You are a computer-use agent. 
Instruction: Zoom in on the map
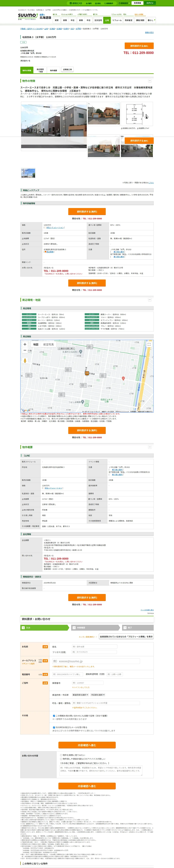(25, 344)
